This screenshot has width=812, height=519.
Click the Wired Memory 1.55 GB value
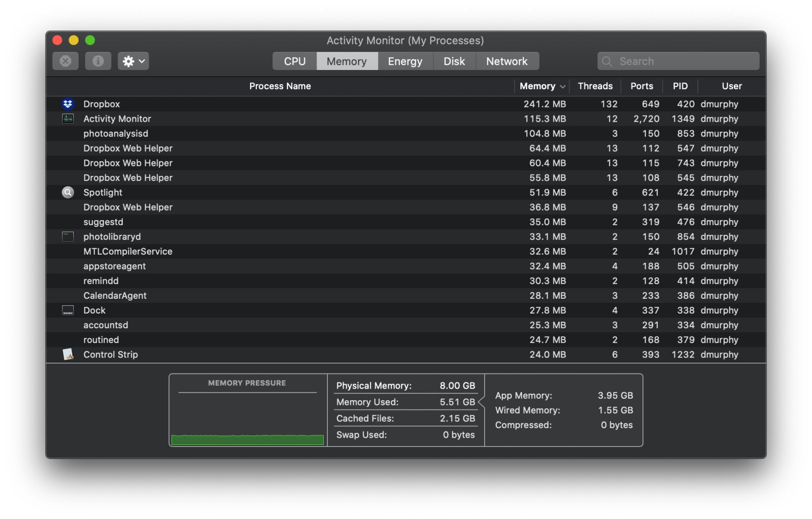click(x=615, y=410)
